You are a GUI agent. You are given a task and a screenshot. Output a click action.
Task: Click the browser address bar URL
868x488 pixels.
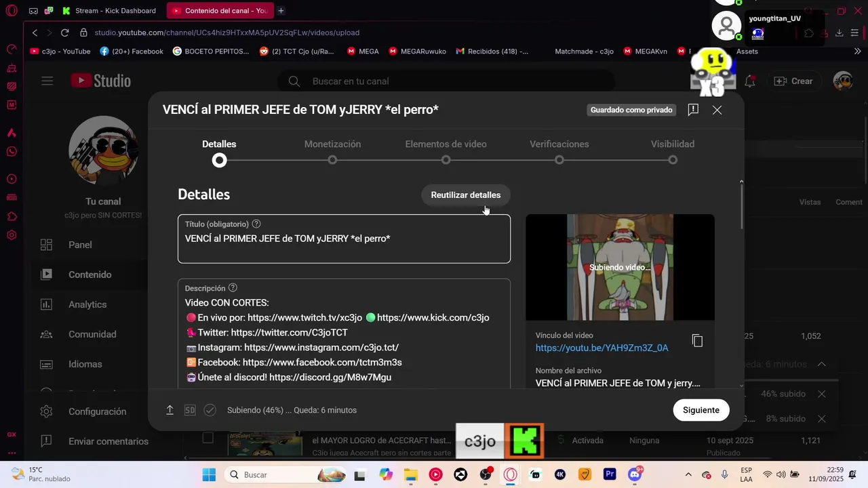(226, 33)
